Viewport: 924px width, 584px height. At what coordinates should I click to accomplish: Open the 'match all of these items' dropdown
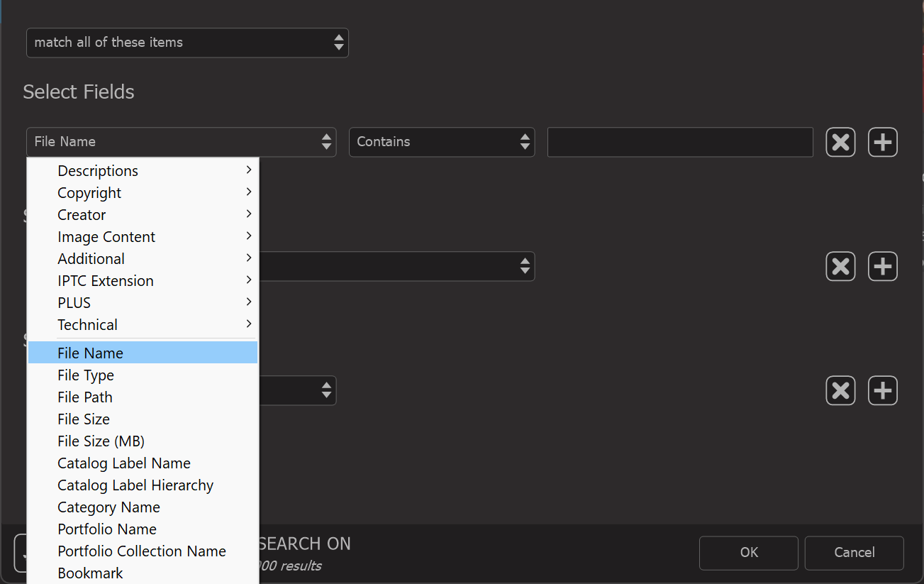[187, 43]
